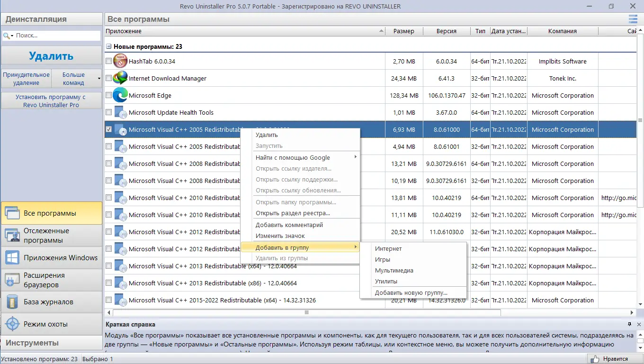The width and height of the screenshot is (644, 364).
Task: Click the icon of Visual C++ 2013 (x64) row
Action: click(121, 266)
